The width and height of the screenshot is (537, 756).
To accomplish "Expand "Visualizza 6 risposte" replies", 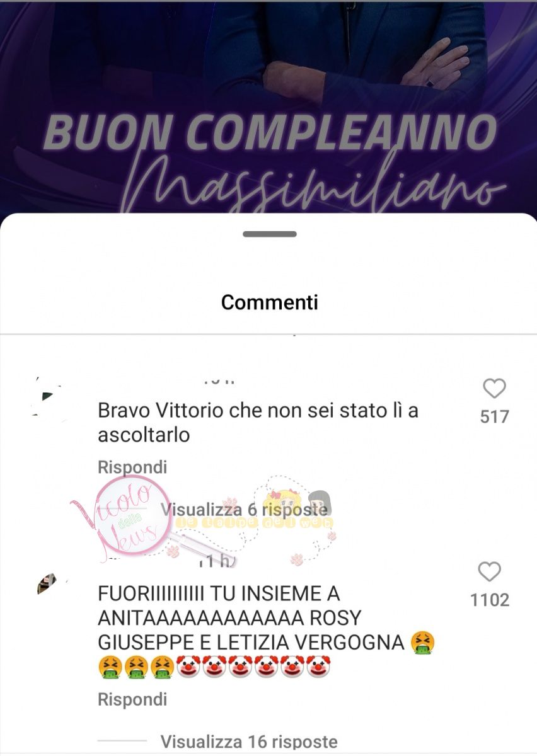I will point(244,508).
